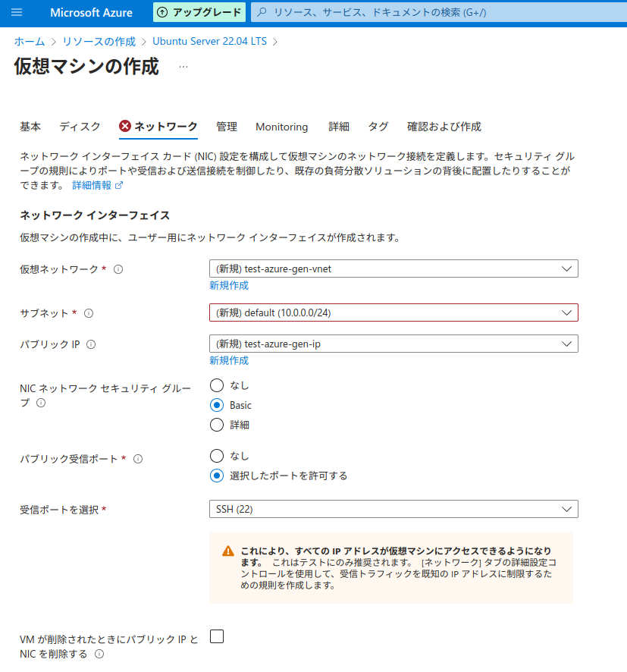Go to 確認および作成 tab
Viewport: 627px width, 672px height.
[444, 127]
